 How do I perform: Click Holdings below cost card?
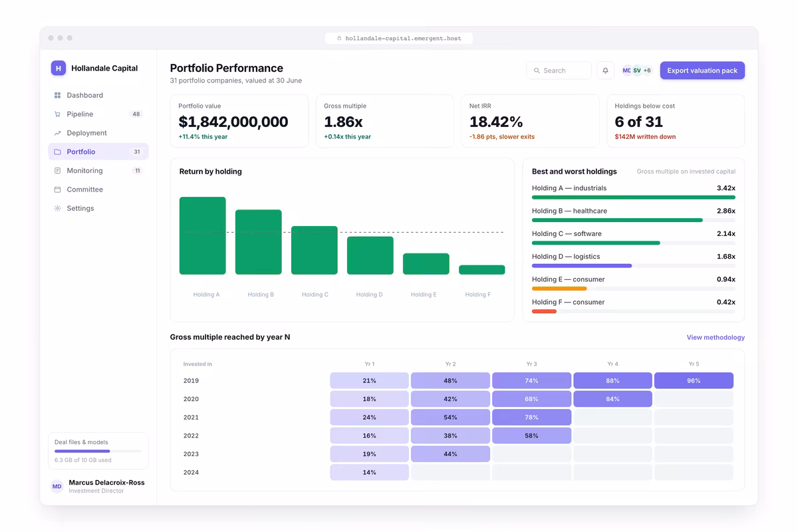[x=676, y=121]
